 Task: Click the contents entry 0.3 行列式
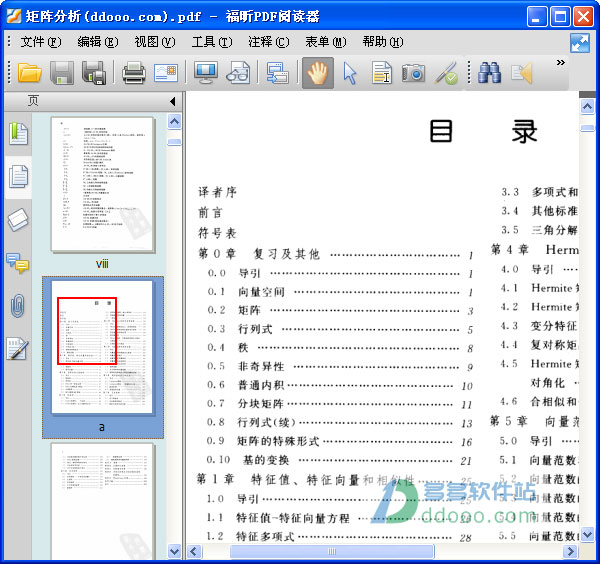click(x=340, y=329)
